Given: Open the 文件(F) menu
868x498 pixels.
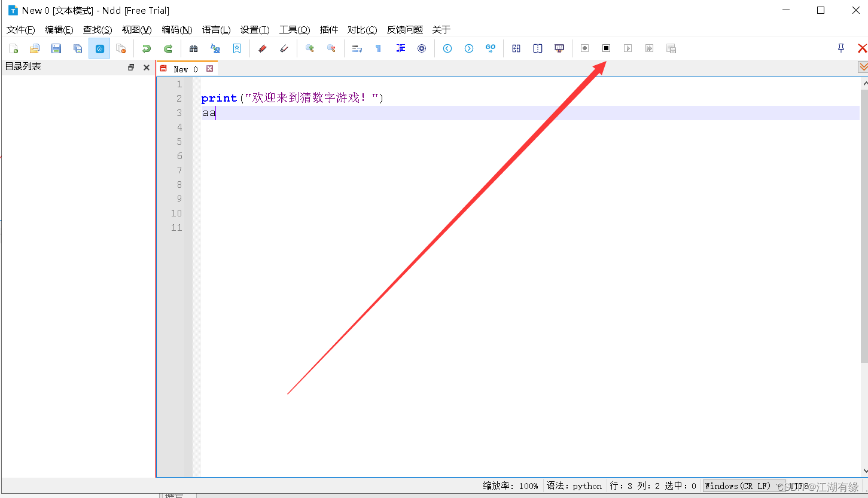Looking at the screenshot, I should [20, 29].
